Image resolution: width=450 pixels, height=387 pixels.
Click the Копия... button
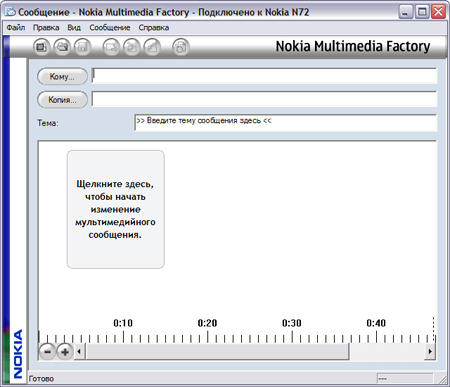pyautogui.click(x=62, y=100)
